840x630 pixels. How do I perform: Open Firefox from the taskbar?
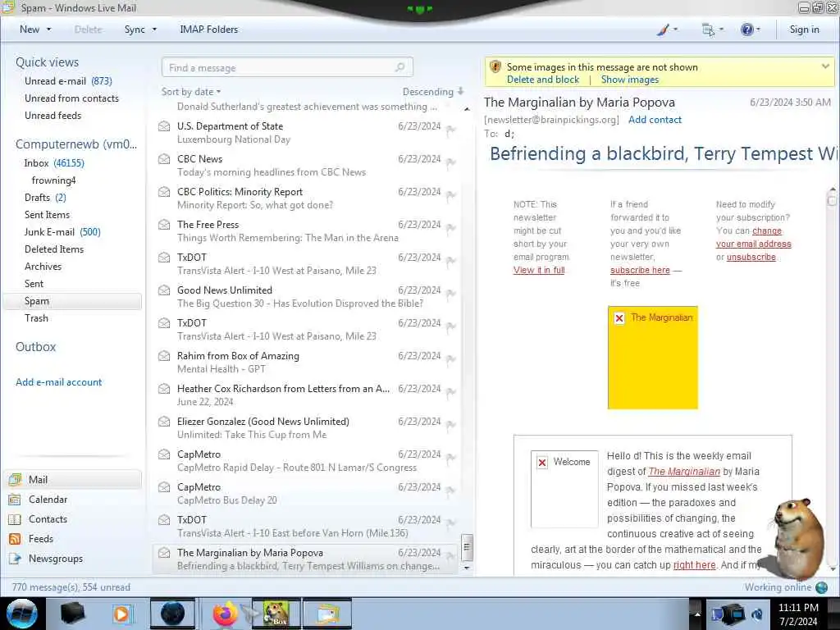[225, 614]
